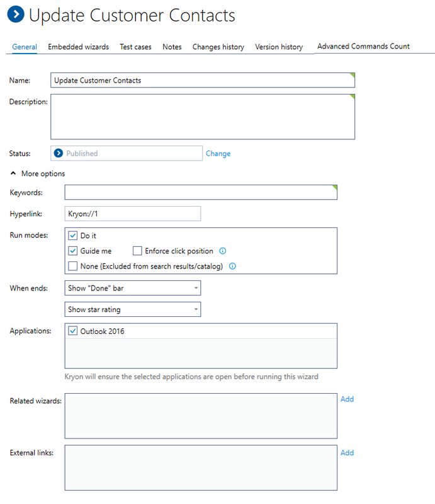Click the 'Applications:' label
435x504 pixels.
(x=30, y=331)
